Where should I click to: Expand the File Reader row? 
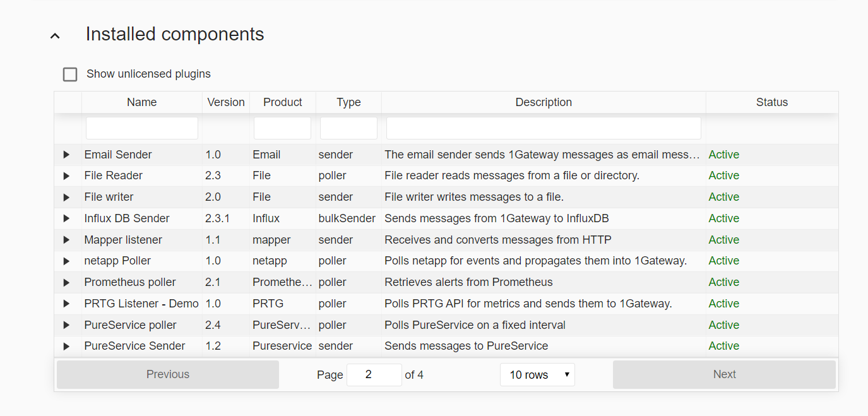(66, 176)
